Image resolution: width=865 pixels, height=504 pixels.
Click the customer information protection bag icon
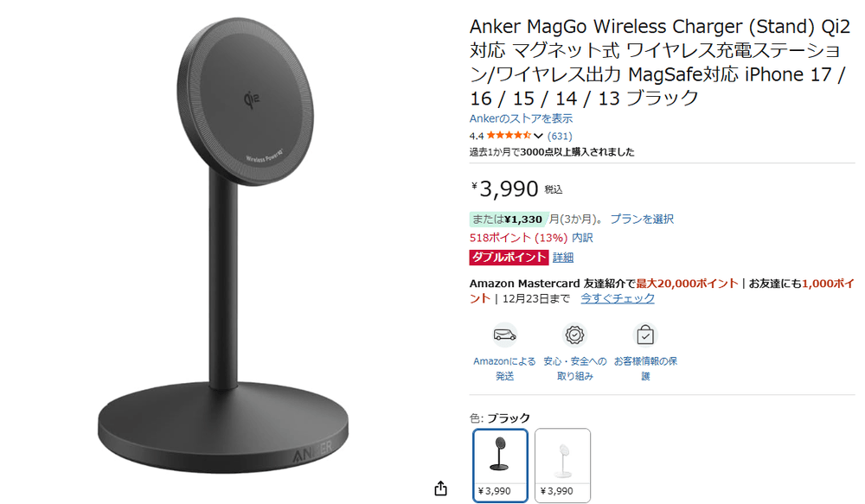(x=645, y=335)
